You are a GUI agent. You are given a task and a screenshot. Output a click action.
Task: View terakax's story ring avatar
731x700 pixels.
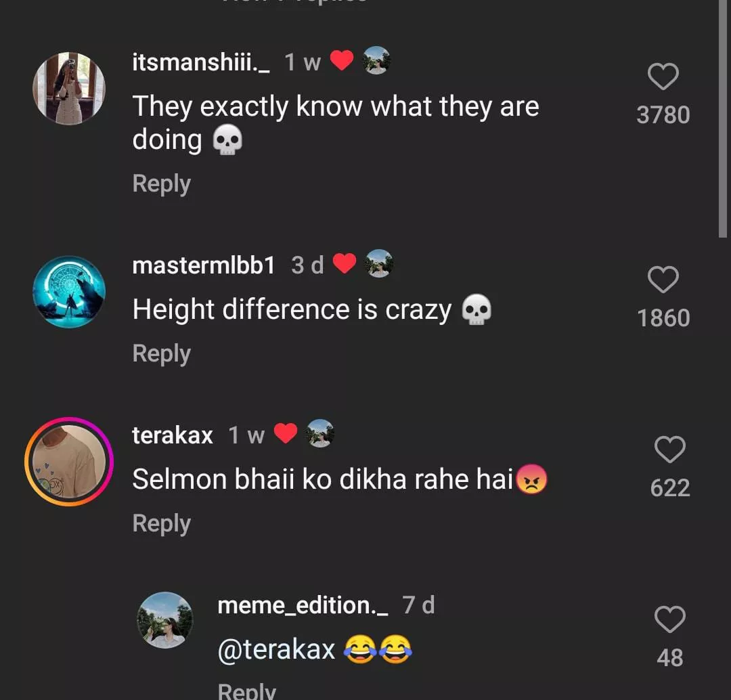coord(69,462)
